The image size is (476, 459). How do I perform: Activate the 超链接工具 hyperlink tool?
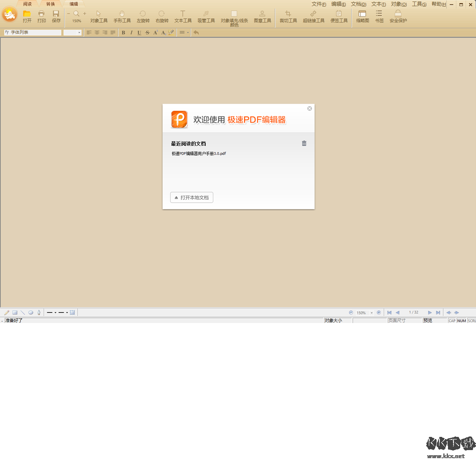coord(314,17)
